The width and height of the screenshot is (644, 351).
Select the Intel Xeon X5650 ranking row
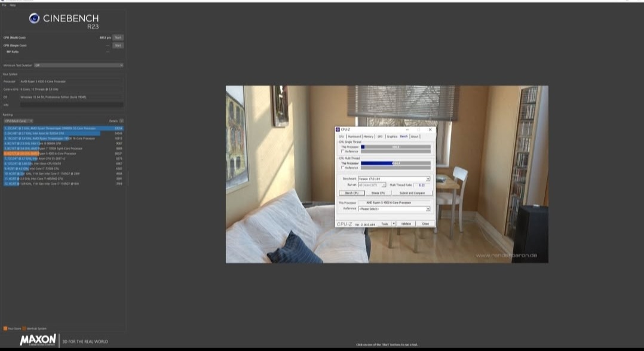pyautogui.click(x=63, y=164)
